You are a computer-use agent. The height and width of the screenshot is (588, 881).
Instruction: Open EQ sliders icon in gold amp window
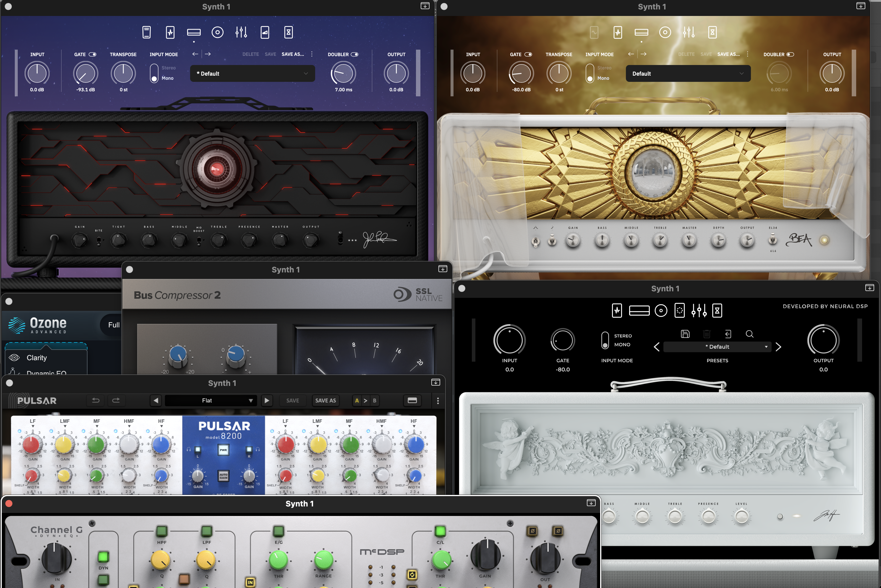click(x=689, y=32)
